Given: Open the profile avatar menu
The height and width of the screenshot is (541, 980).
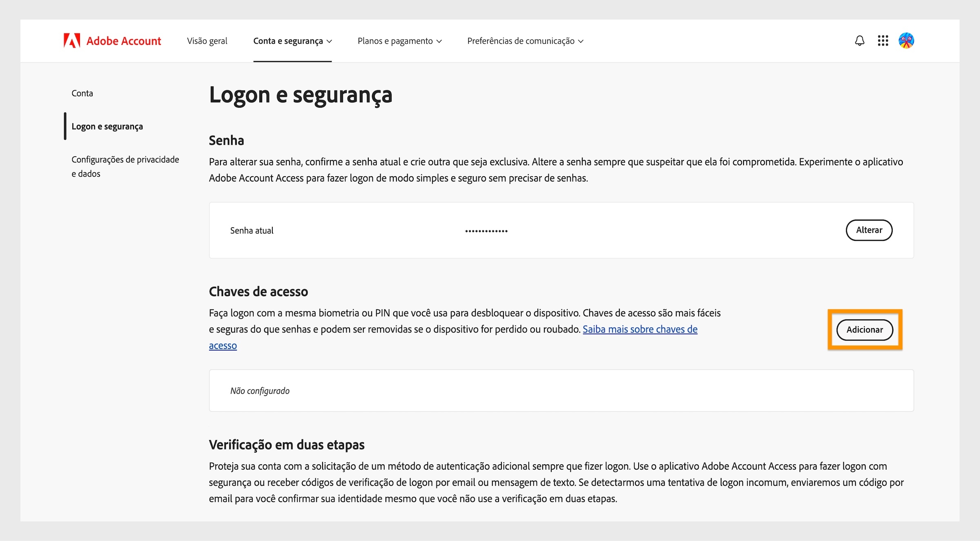Looking at the screenshot, I should pos(906,41).
